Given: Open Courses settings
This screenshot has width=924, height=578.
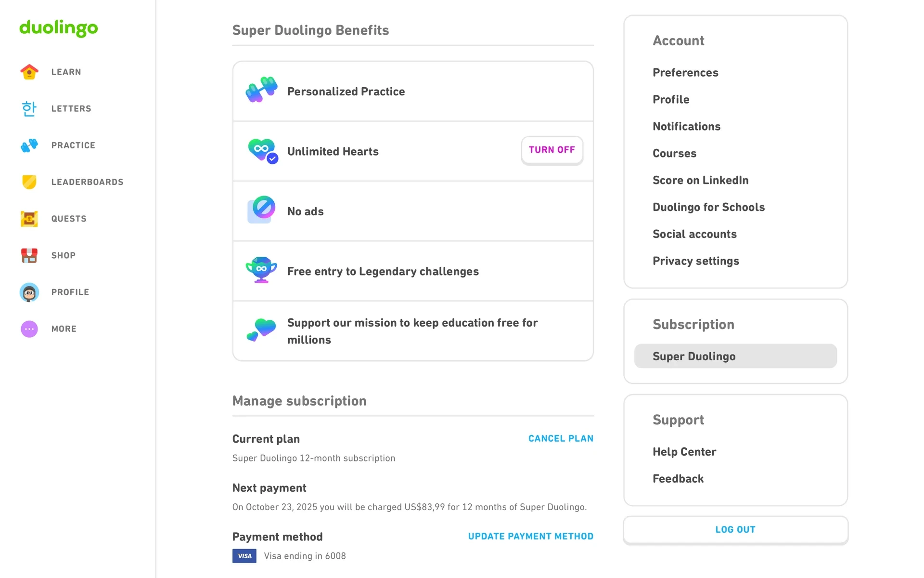Looking at the screenshot, I should click(x=674, y=154).
